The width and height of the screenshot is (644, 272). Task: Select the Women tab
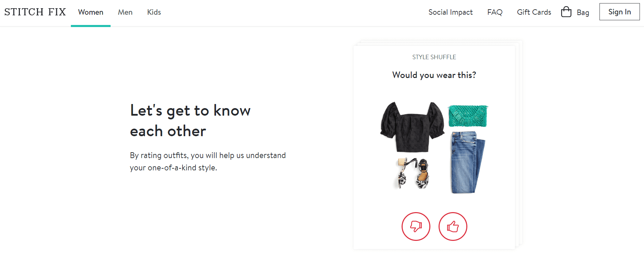pyautogui.click(x=90, y=12)
